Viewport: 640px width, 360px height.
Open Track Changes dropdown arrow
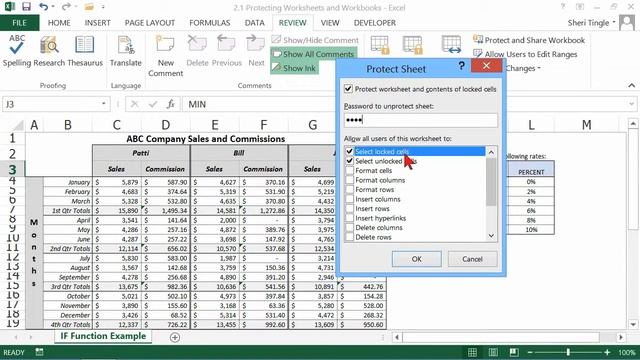pyautogui.click(x=539, y=68)
